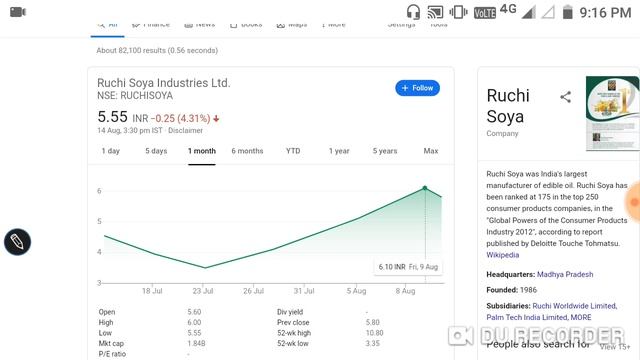
Task: Click the Follow button
Action: pos(417,88)
